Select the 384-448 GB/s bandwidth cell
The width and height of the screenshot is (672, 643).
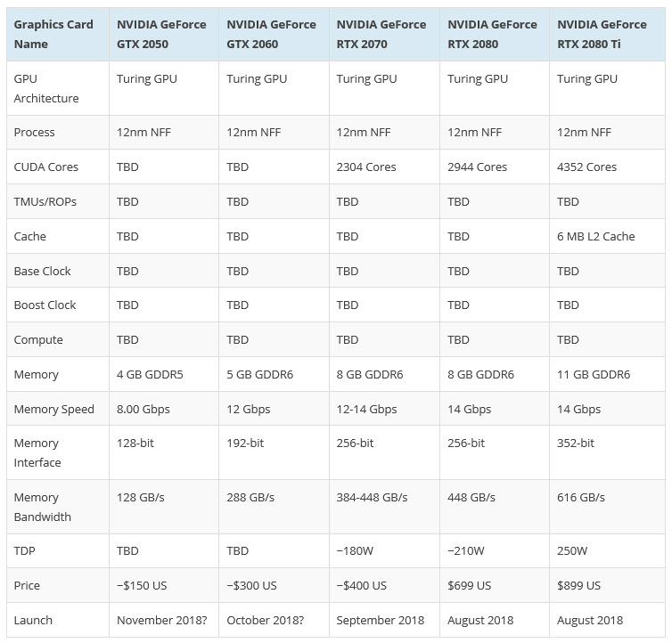pos(373,497)
